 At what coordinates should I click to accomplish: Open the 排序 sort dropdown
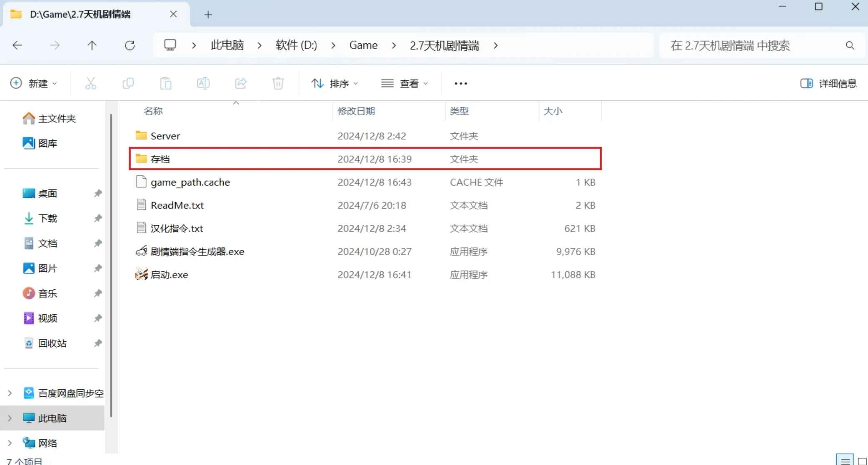334,83
